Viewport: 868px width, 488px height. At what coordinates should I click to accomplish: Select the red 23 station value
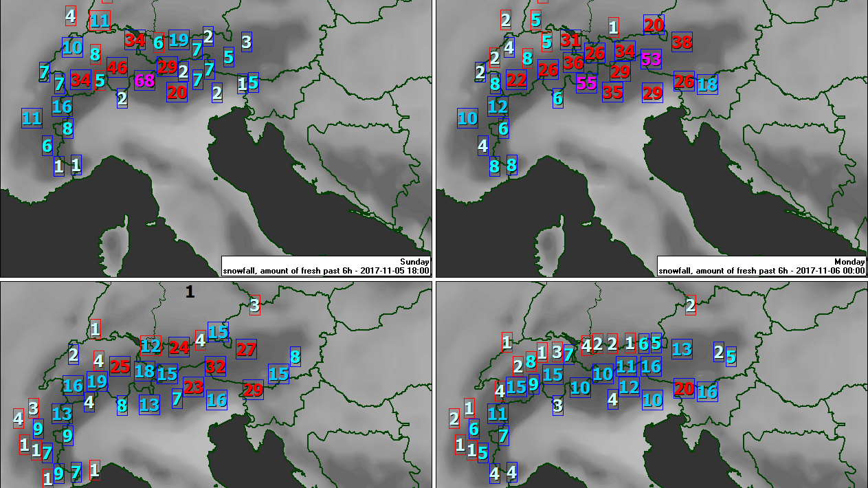coord(194,386)
